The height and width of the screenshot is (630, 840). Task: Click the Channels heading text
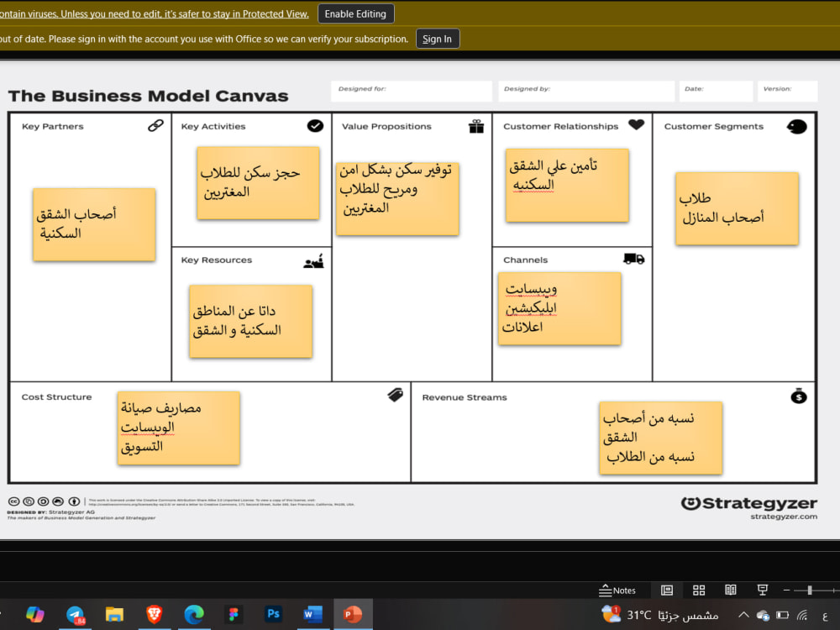526,260
